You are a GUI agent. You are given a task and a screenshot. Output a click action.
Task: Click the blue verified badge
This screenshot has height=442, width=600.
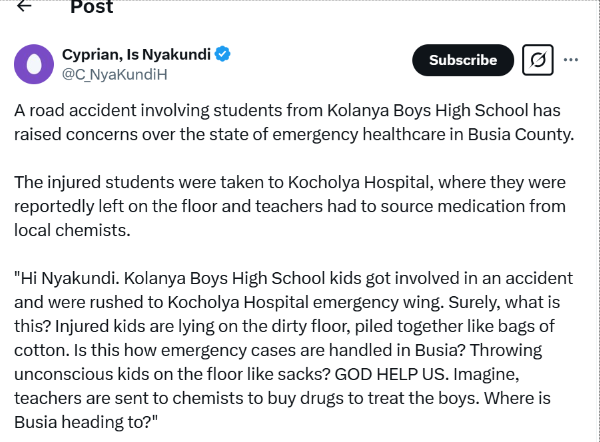(x=224, y=53)
